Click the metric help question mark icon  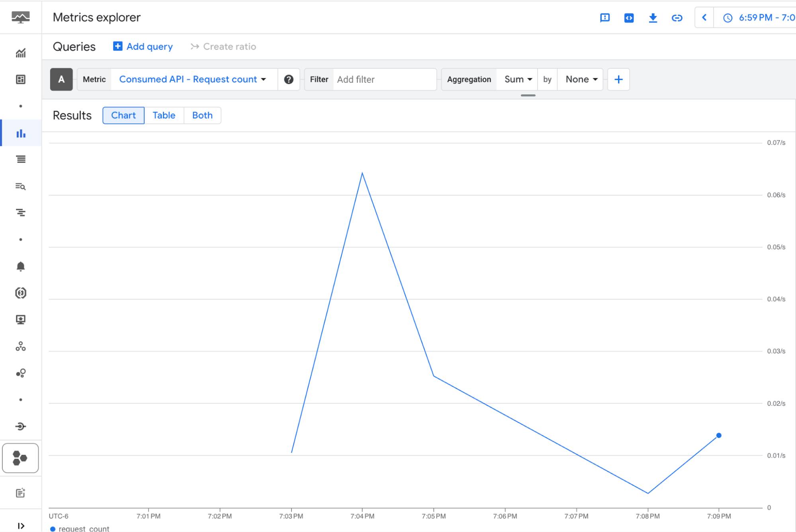click(289, 79)
